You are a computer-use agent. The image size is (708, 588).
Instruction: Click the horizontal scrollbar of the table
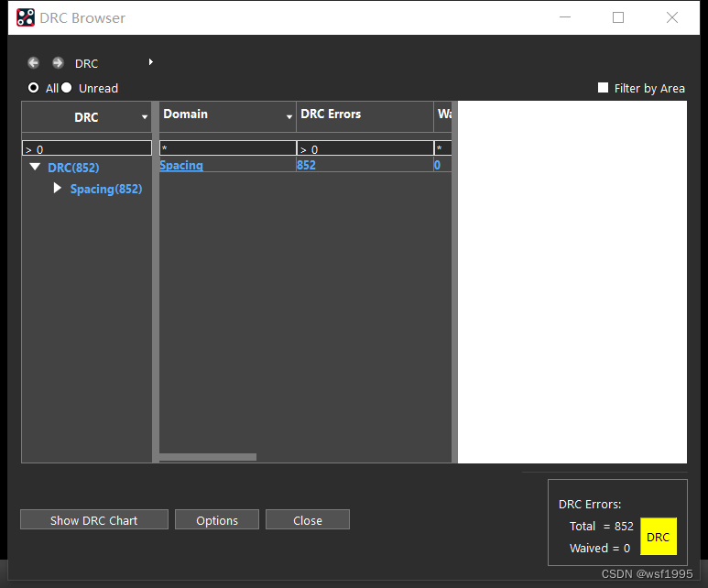click(208, 457)
